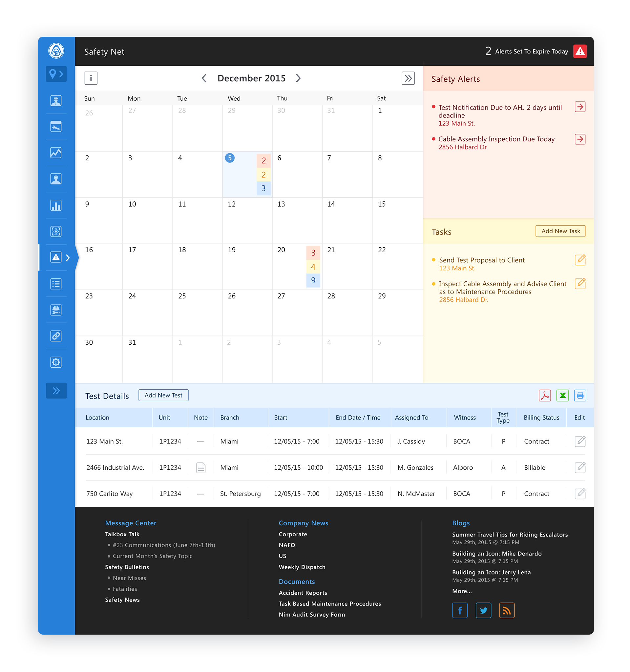Edit the 750 Carlito Way test row

click(x=580, y=494)
